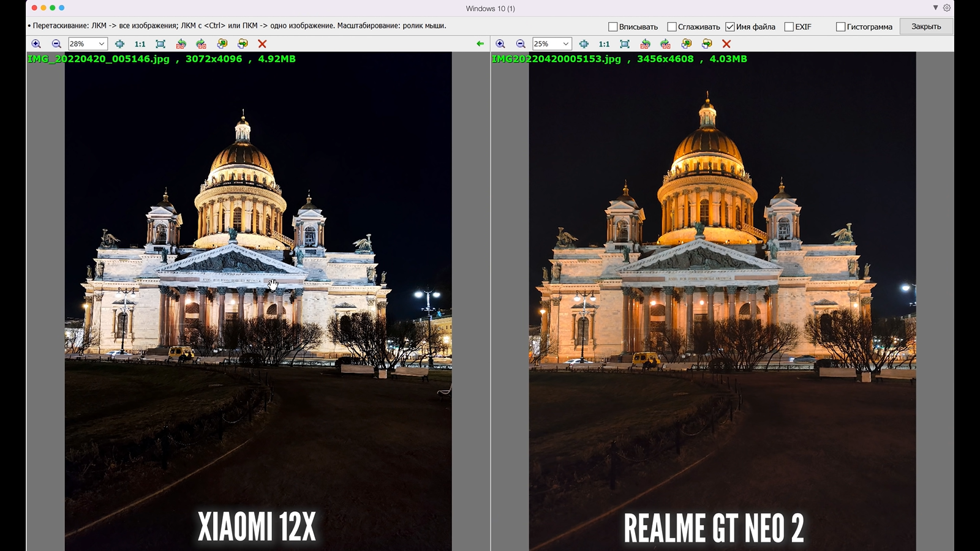Open the 28% zoom dropdown
Image resolution: width=980 pixels, height=551 pixels.
pyautogui.click(x=101, y=44)
